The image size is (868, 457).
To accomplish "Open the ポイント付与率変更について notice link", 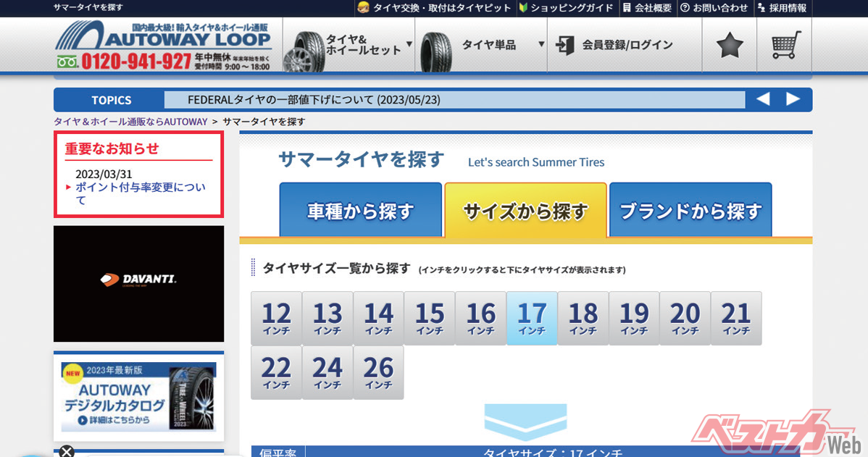I will (140, 193).
